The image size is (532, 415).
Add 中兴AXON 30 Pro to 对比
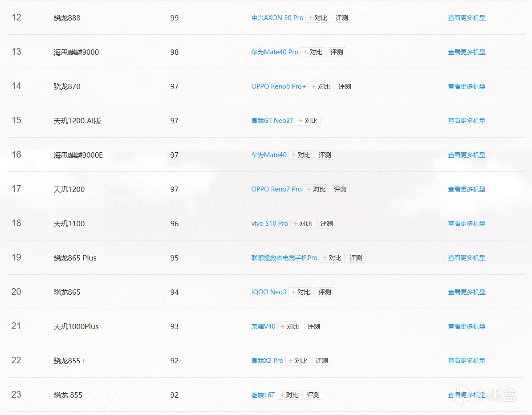click(318, 18)
